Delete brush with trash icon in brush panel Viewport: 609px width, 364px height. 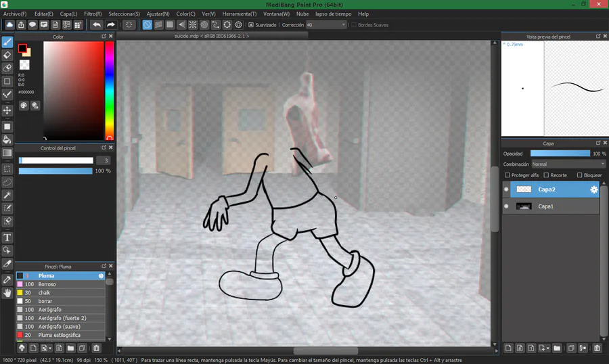[x=96, y=348]
